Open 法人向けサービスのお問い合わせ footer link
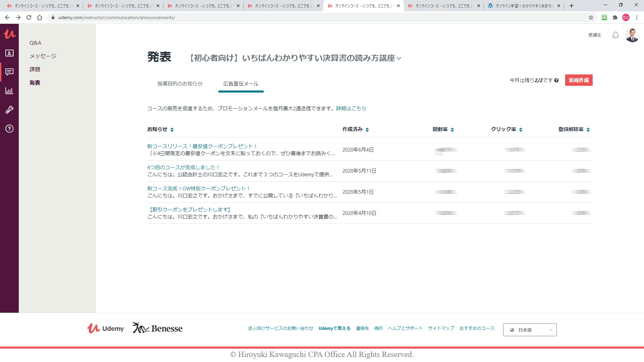 click(280, 328)
